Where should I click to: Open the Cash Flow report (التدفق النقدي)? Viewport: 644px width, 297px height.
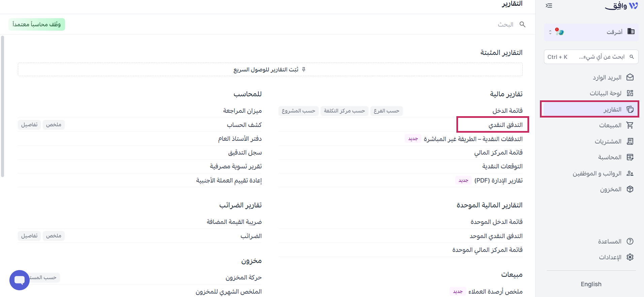coord(506,125)
